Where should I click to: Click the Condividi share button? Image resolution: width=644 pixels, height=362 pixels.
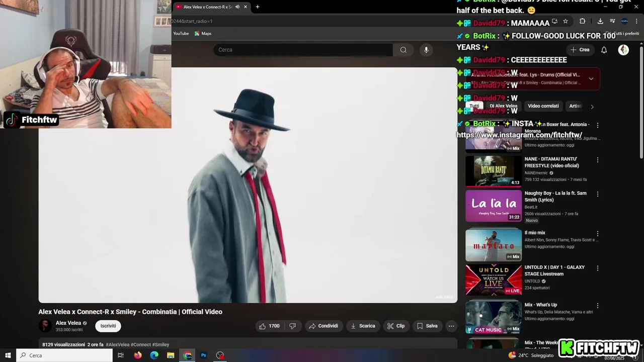click(324, 326)
